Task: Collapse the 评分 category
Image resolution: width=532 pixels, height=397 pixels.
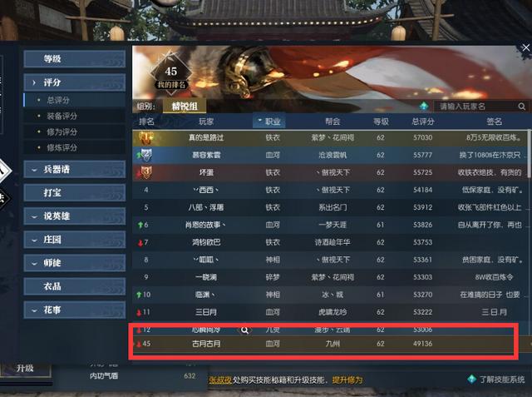Action: 75,82
